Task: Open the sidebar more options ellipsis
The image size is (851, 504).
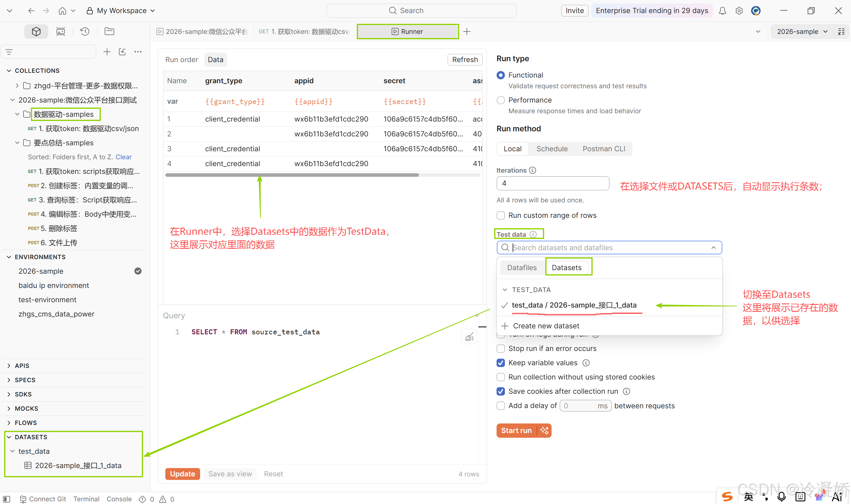Action: (138, 52)
